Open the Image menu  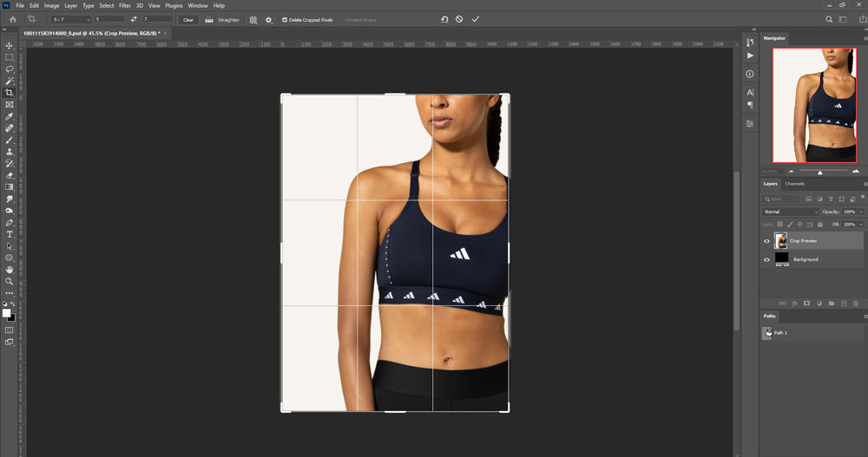tap(51, 5)
